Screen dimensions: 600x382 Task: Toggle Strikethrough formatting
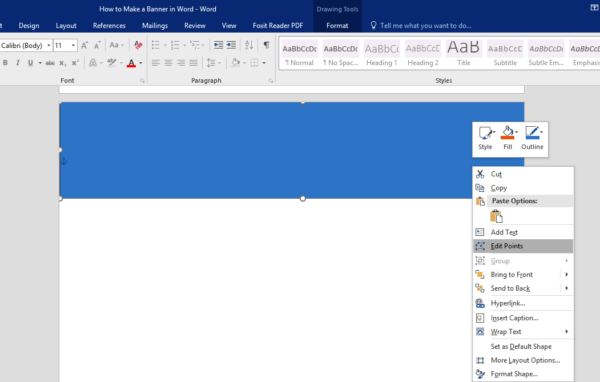click(50, 63)
